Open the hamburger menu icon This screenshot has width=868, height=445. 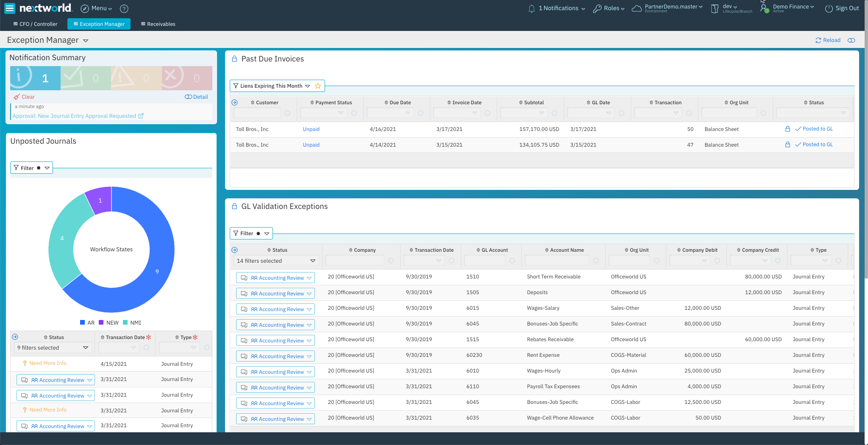pyautogui.click(x=9, y=8)
